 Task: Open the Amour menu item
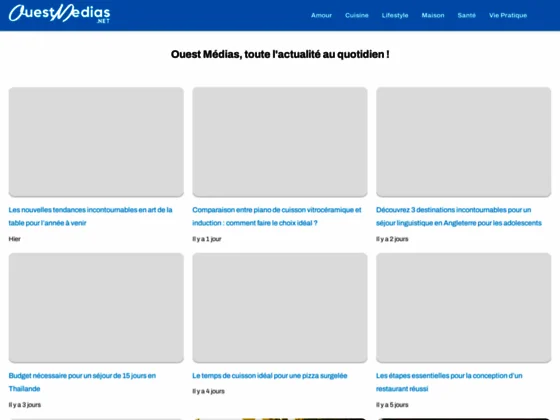(321, 15)
